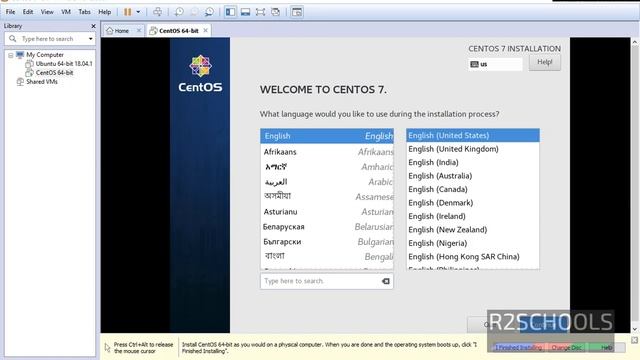Choose English (Denmark) locale

(x=473, y=203)
